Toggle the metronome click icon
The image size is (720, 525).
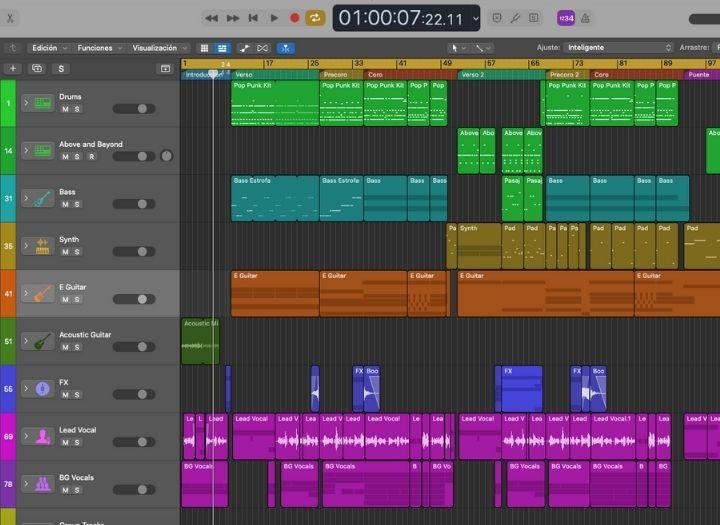tap(585, 18)
